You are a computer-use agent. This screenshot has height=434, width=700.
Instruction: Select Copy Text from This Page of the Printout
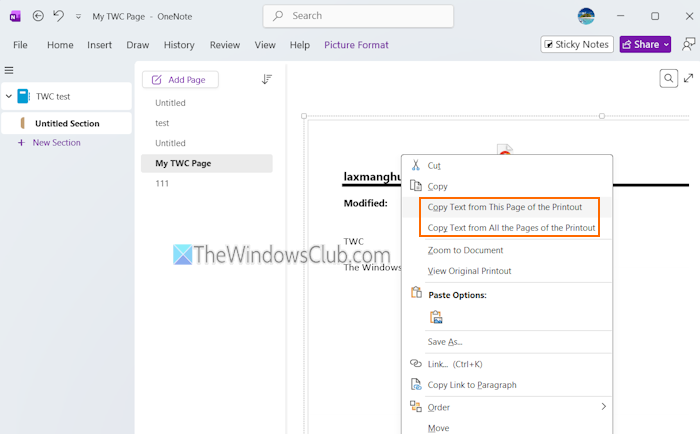tap(507, 207)
